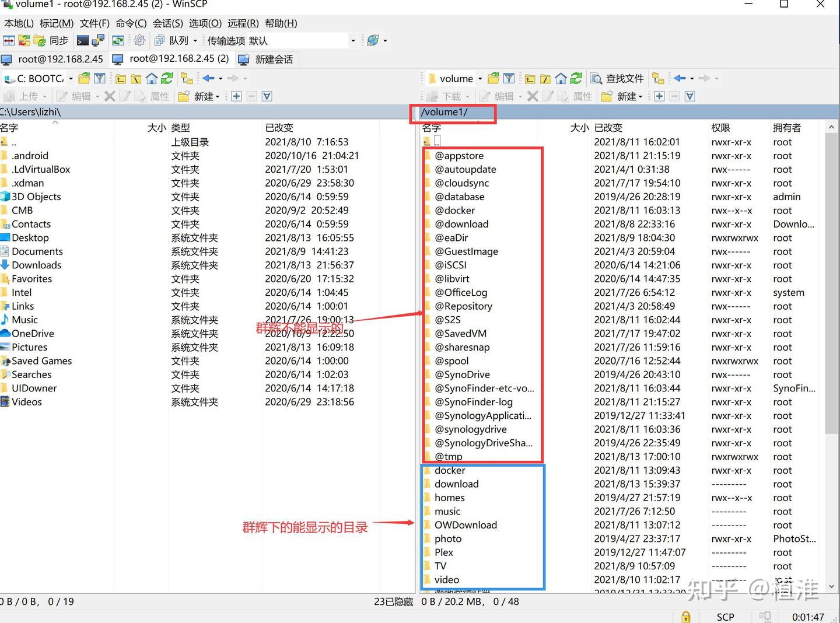Viewport: 840px width, 623px height.
Task: Select the homes folder in remote panel
Action: coord(449,498)
